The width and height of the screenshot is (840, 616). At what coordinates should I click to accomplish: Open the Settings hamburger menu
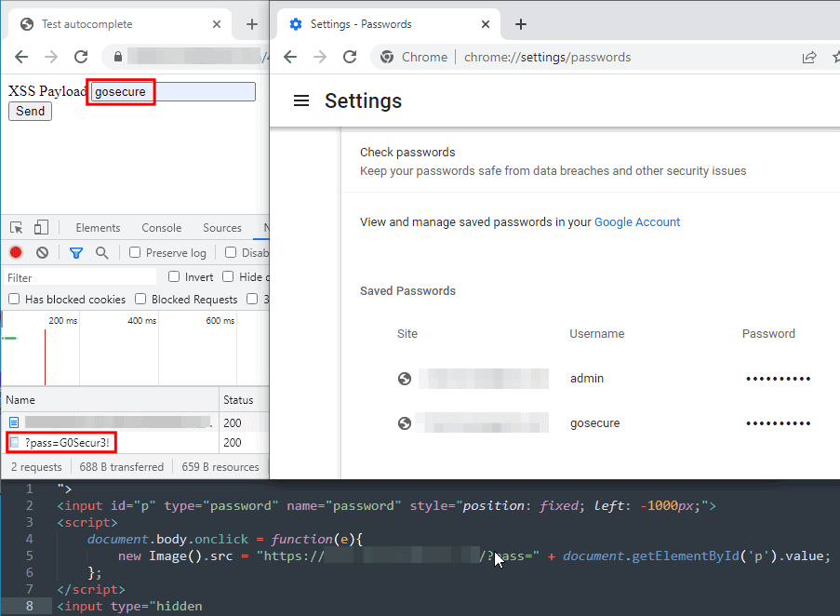[301, 100]
